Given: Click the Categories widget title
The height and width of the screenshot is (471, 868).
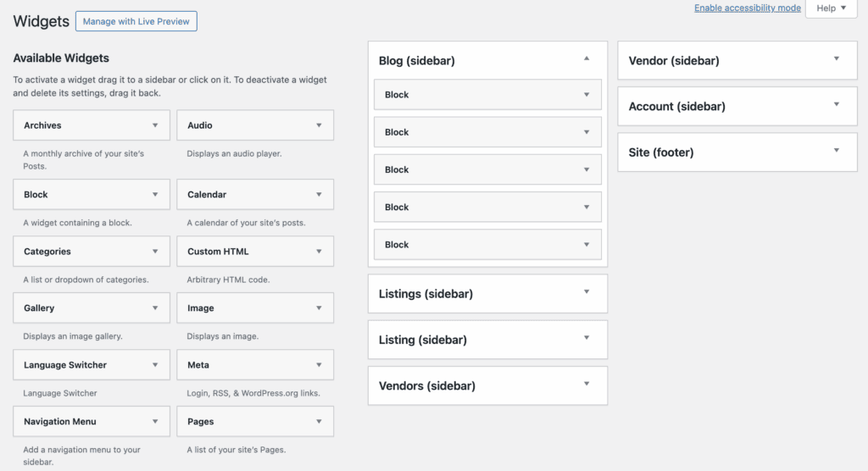Looking at the screenshot, I should point(47,252).
